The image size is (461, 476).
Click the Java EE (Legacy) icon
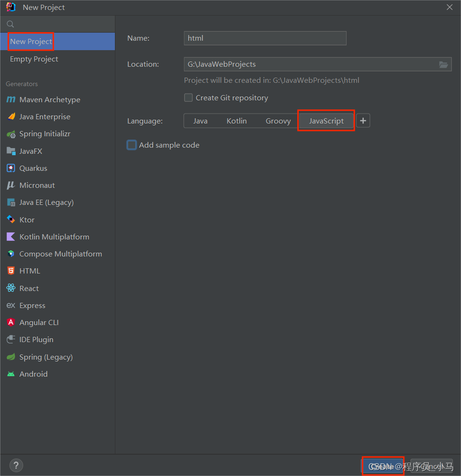coord(11,202)
